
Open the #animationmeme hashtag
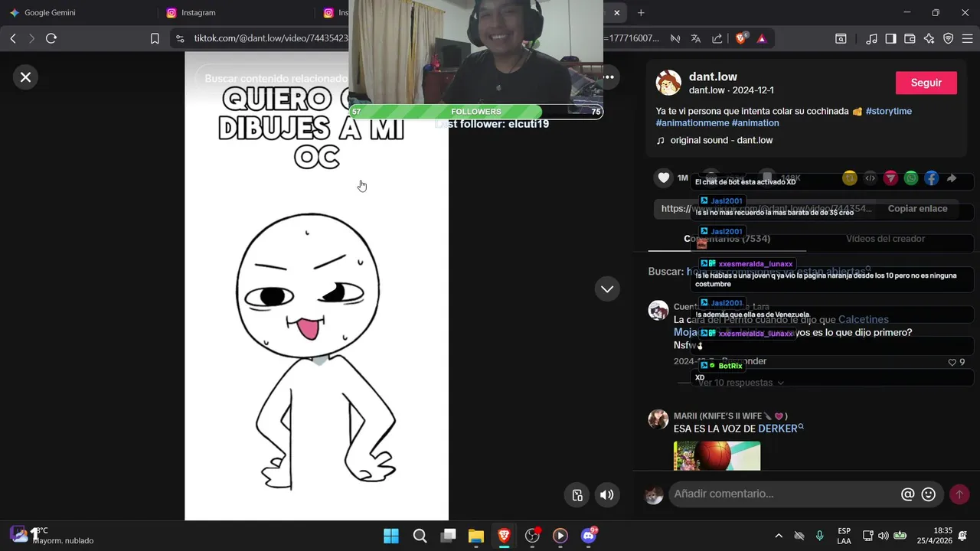pyautogui.click(x=692, y=122)
